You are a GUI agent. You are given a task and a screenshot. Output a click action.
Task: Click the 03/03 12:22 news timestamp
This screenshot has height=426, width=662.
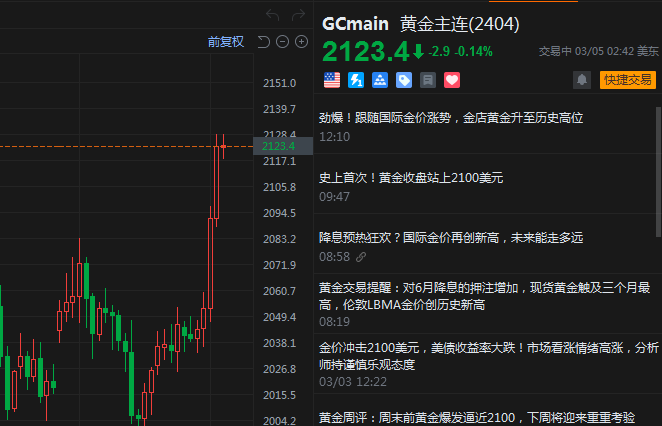coord(353,382)
